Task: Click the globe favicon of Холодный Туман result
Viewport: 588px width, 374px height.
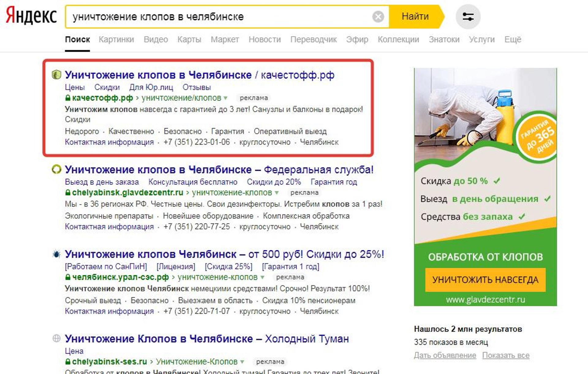Action: tap(56, 338)
